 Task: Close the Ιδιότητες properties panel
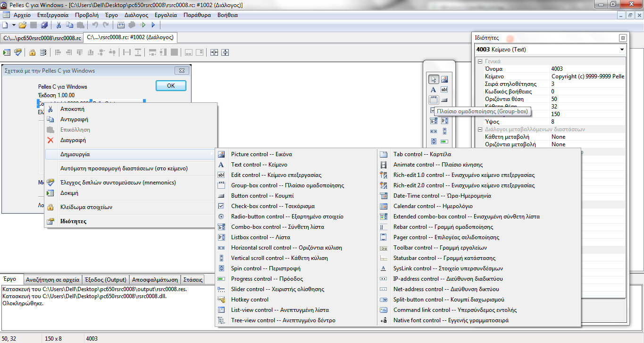click(x=622, y=38)
